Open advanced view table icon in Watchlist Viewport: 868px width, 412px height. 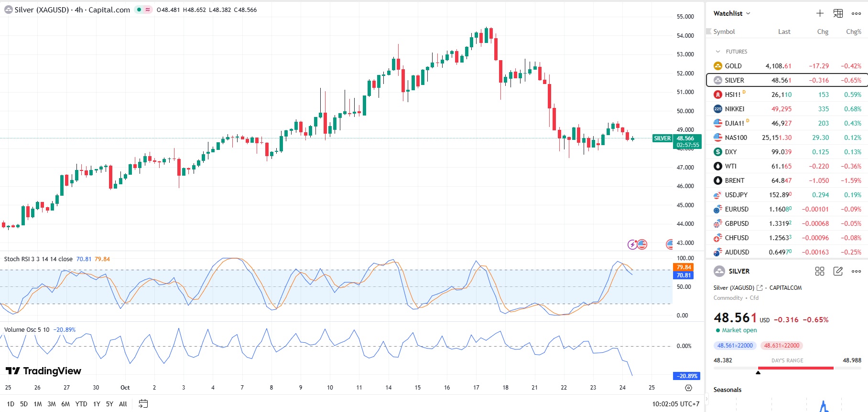(x=838, y=13)
